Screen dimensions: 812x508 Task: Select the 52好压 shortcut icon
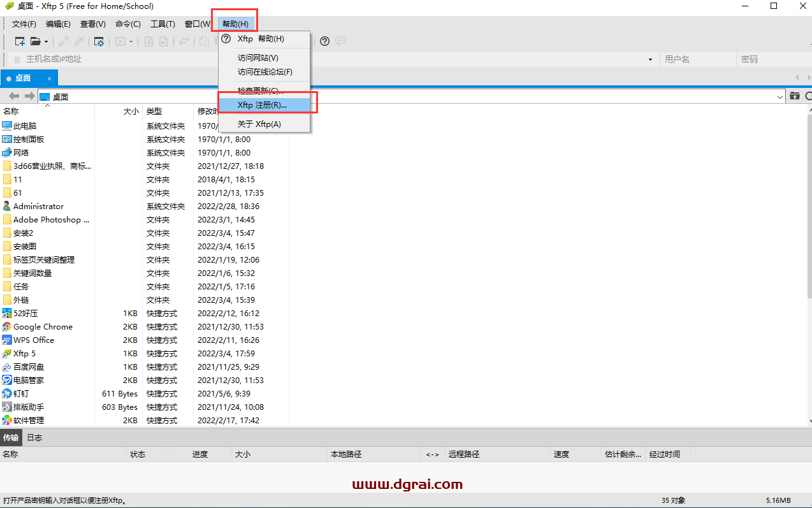click(x=7, y=314)
